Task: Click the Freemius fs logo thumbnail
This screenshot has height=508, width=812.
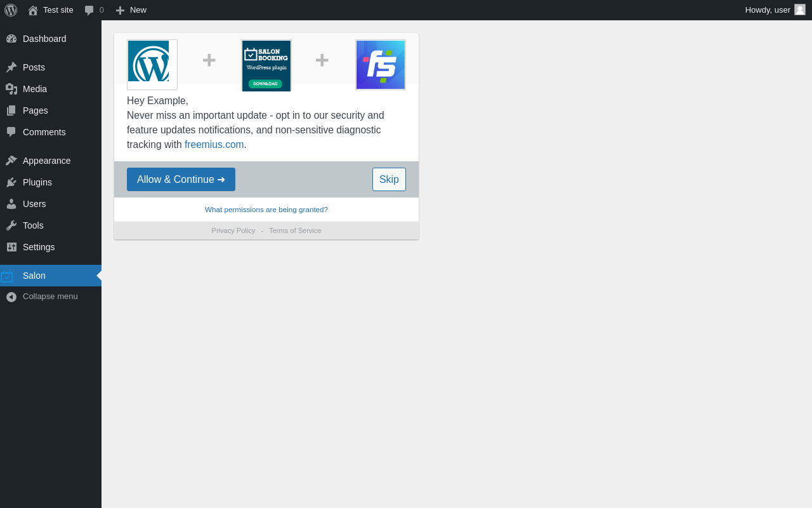Action: point(381,65)
